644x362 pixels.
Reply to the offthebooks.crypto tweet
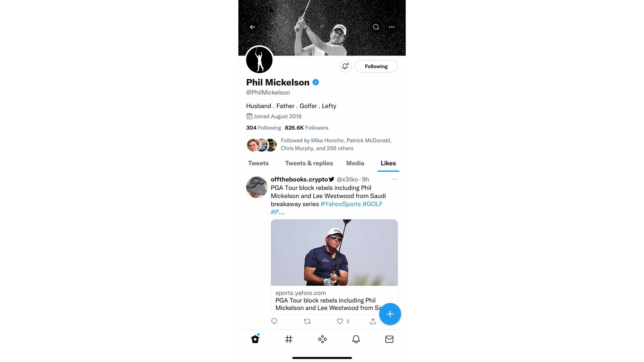[274, 321]
